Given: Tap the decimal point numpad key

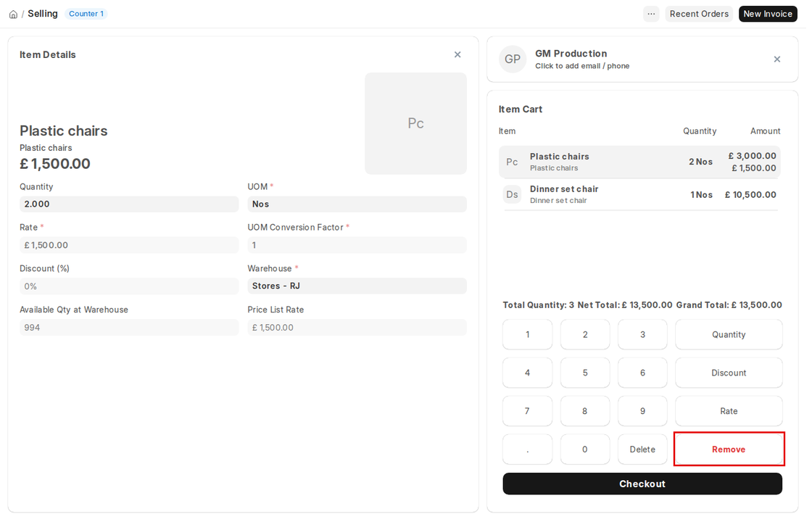Looking at the screenshot, I should point(527,449).
